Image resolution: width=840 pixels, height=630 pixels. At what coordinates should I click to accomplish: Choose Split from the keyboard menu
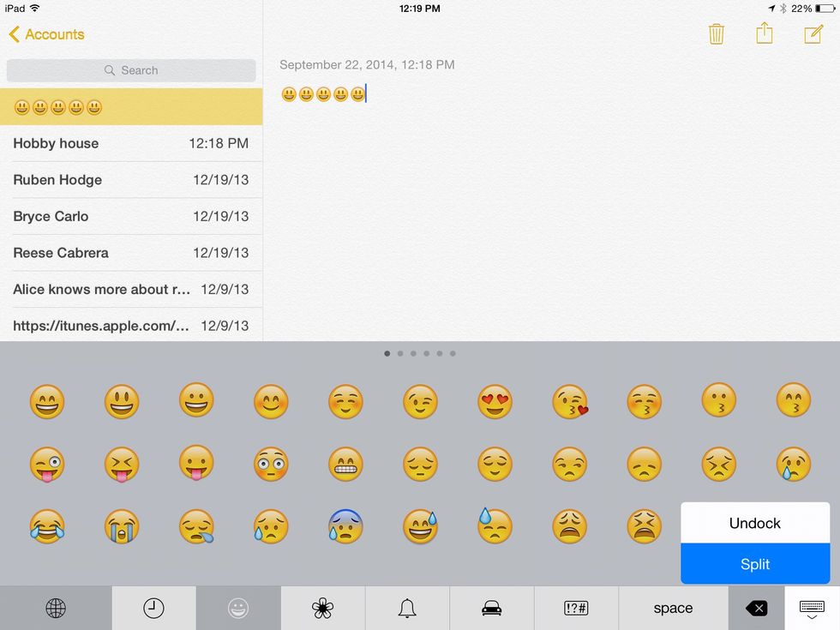click(755, 564)
